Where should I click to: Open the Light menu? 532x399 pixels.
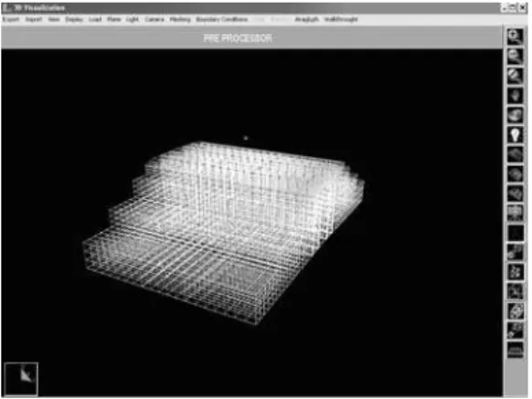133,19
